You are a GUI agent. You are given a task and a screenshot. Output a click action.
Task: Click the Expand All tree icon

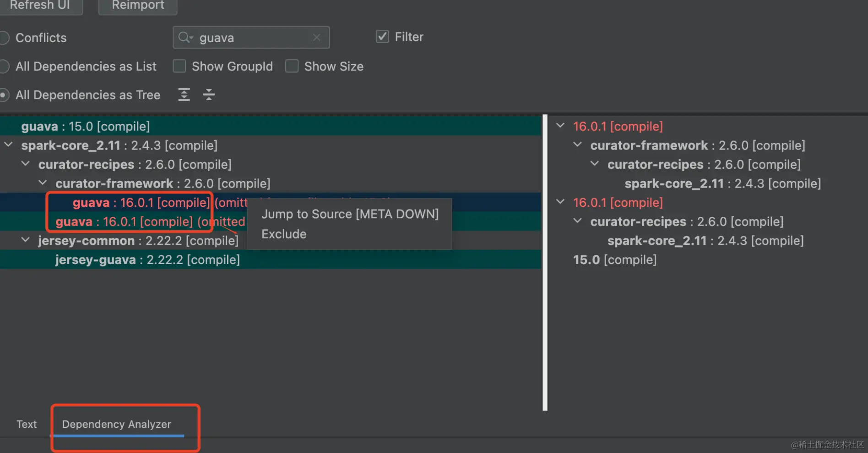(184, 95)
